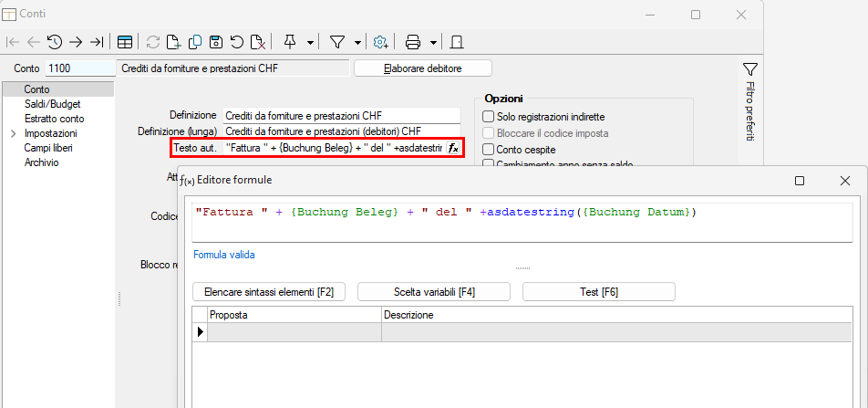Click the history clock icon in toolbar
This screenshot has height=408, width=868.
click(55, 42)
